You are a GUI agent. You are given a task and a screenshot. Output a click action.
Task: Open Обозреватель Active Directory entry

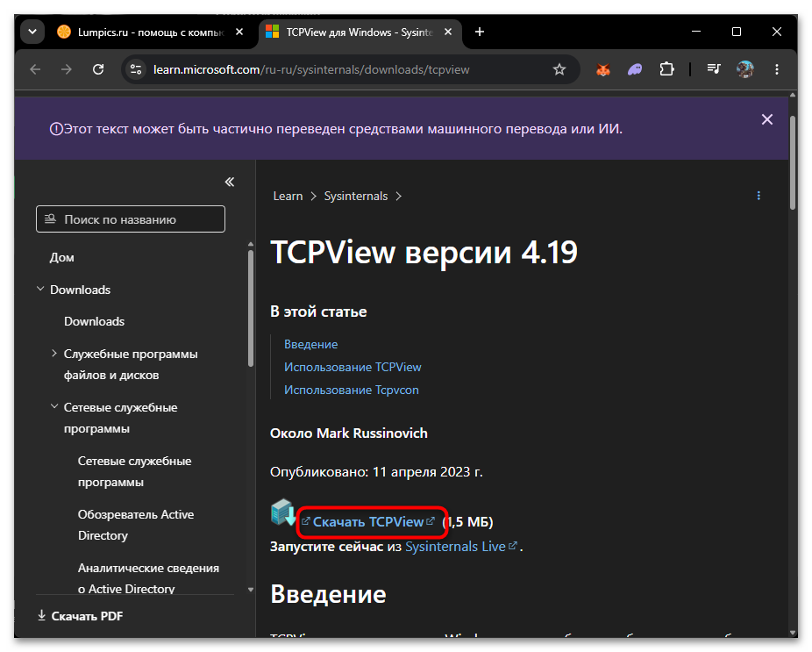(x=136, y=525)
